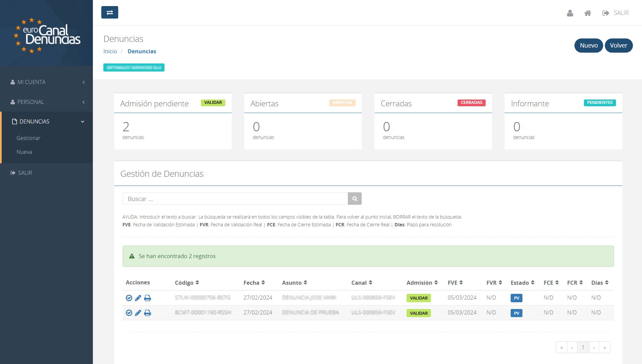Click check icon in DENUNCIA DE PRUEBA row
The width and height of the screenshot is (642, 364).
point(129,313)
